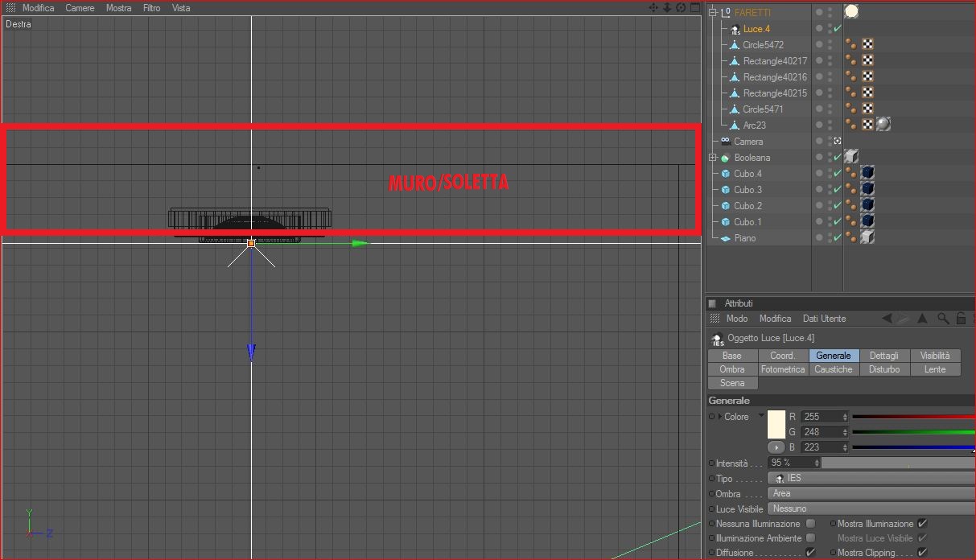
Task: Click the R value stepper arrows
Action: (x=845, y=417)
